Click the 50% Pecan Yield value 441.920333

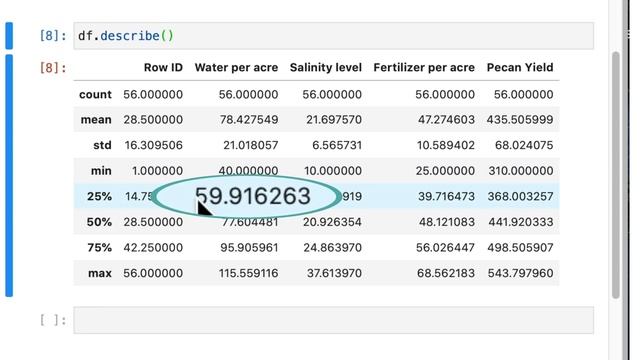pyautogui.click(x=521, y=222)
